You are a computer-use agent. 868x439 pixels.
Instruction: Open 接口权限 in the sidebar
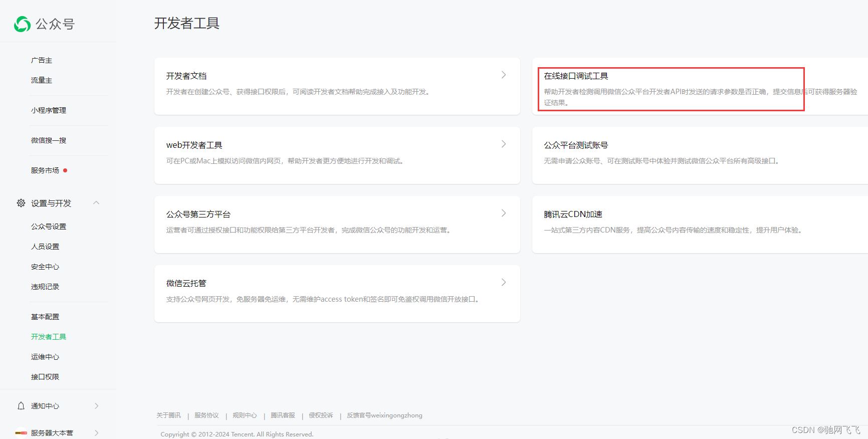point(45,377)
